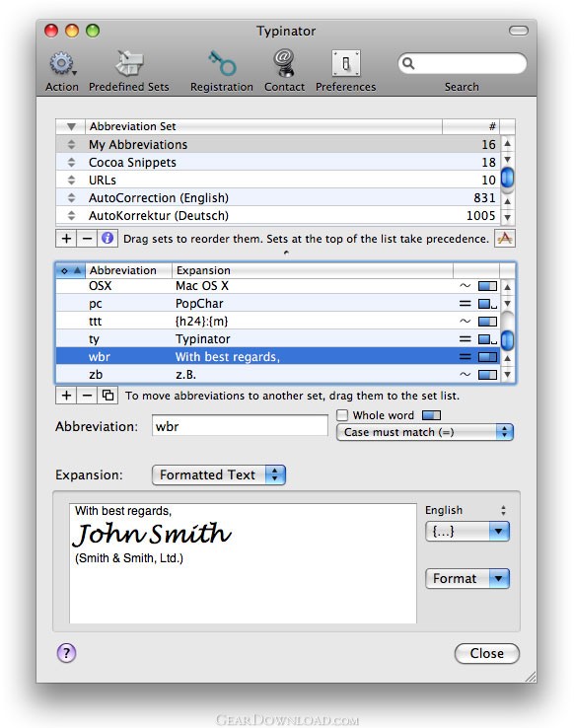Sort by Abbreviation Set column header
Image resolution: width=574 pixels, height=728 pixels.
[263, 126]
